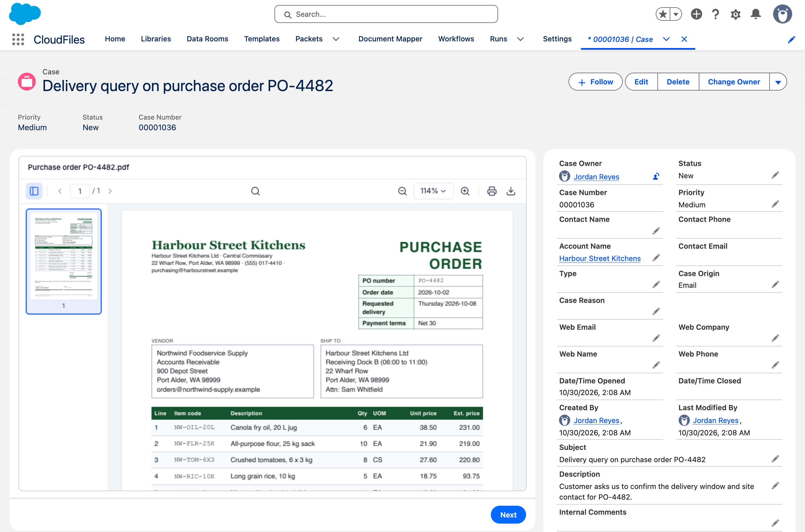Search within the PDF document
The width and height of the screenshot is (805, 532).
click(255, 191)
